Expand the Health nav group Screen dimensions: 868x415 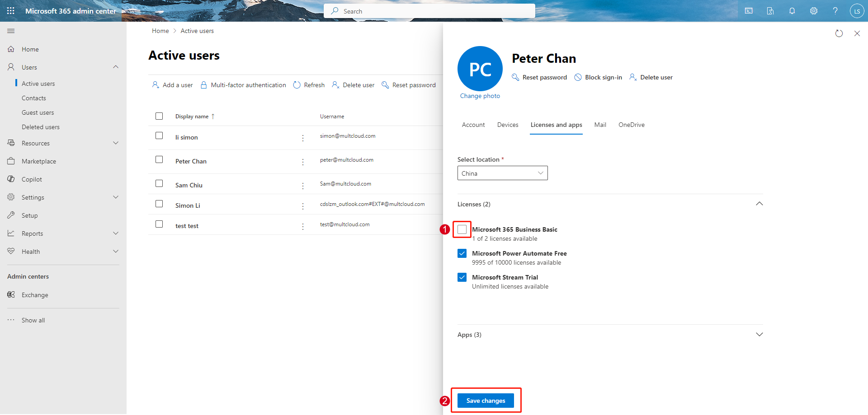tap(116, 252)
